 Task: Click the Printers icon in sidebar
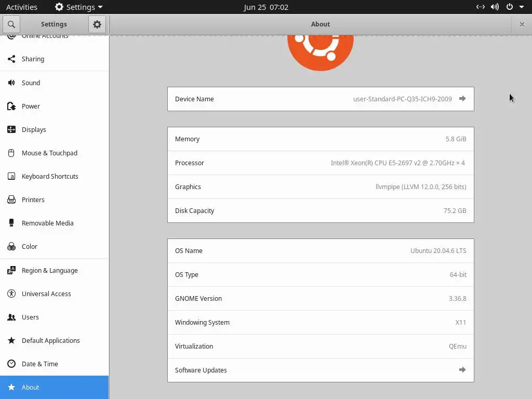(x=11, y=200)
